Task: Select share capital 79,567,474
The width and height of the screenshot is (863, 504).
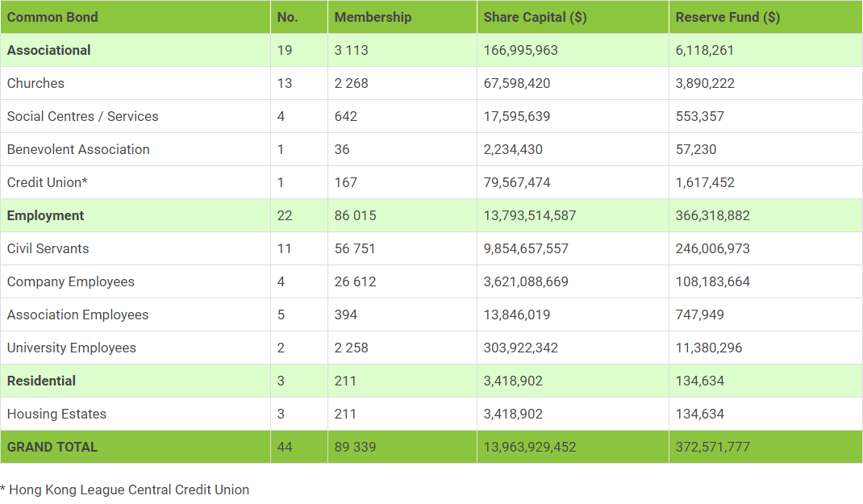Action: pos(517,182)
